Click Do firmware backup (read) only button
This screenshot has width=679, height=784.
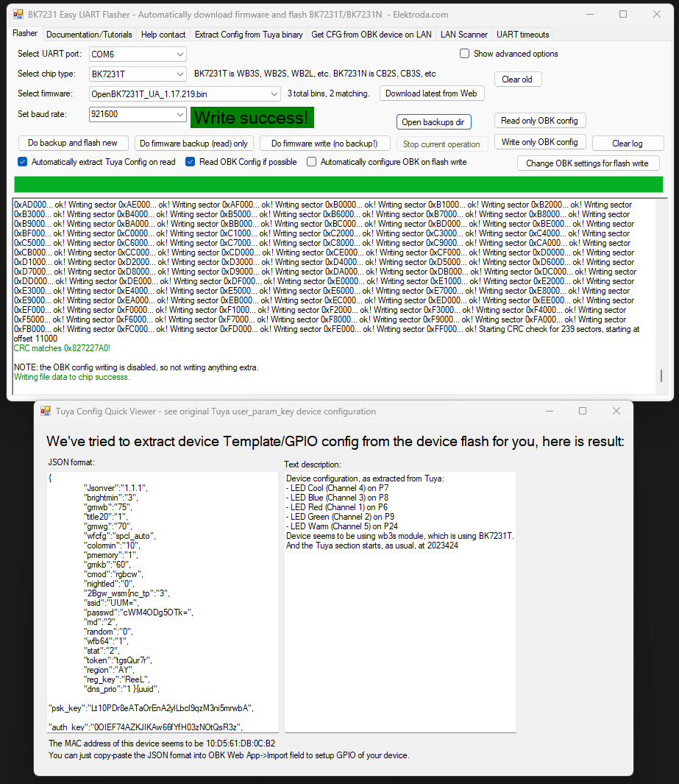click(194, 144)
